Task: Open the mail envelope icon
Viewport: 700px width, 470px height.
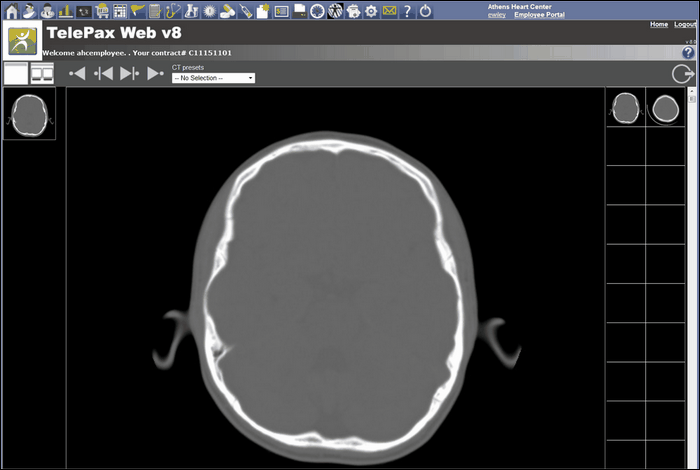Action: (x=389, y=11)
